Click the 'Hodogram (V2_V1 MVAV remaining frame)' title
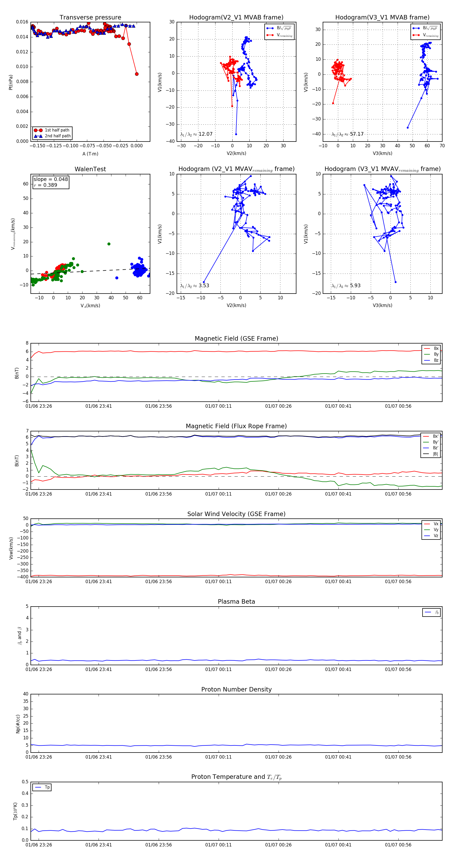The image size is (473, 868). point(236,169)
